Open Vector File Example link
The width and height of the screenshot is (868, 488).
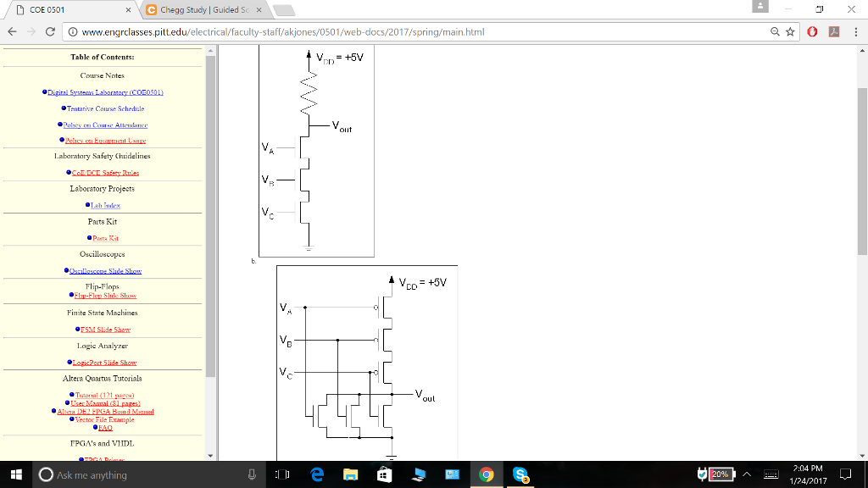(104, 420)
